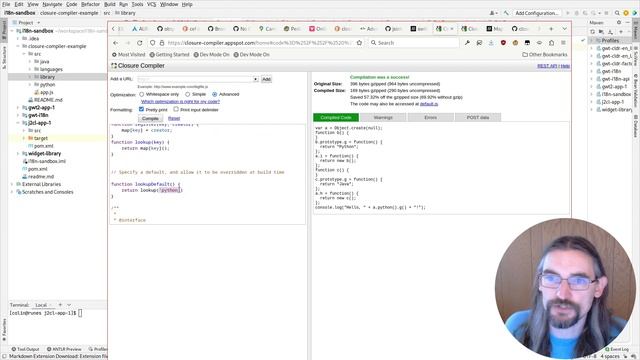
Task: Switch to the Compiled Code tab
Action: point(336,118)
